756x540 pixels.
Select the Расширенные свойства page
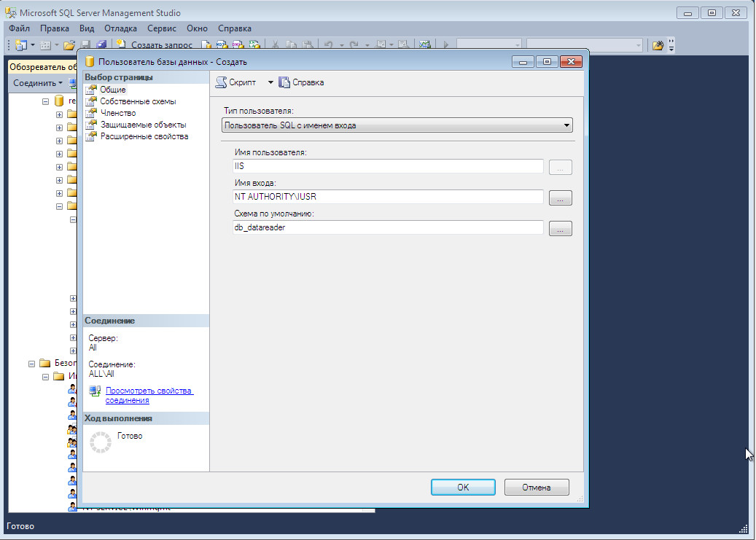coord(144,136)
